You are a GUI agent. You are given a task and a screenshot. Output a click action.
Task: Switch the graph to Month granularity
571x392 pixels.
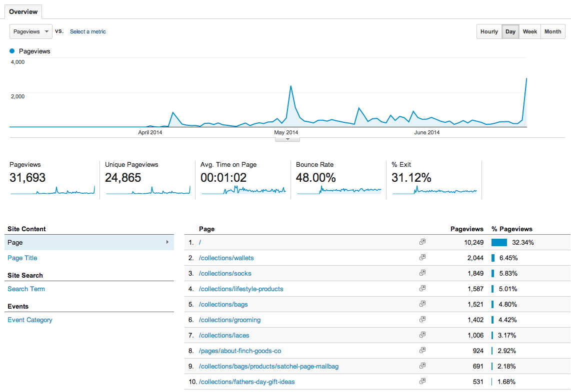[x=552, y=31]
